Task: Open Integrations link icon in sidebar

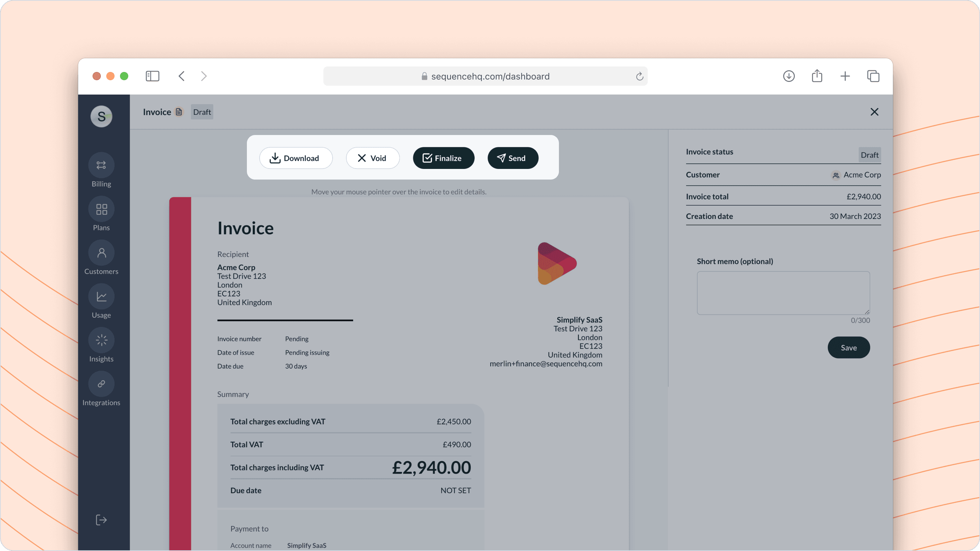Action: (x=101, y=384)
